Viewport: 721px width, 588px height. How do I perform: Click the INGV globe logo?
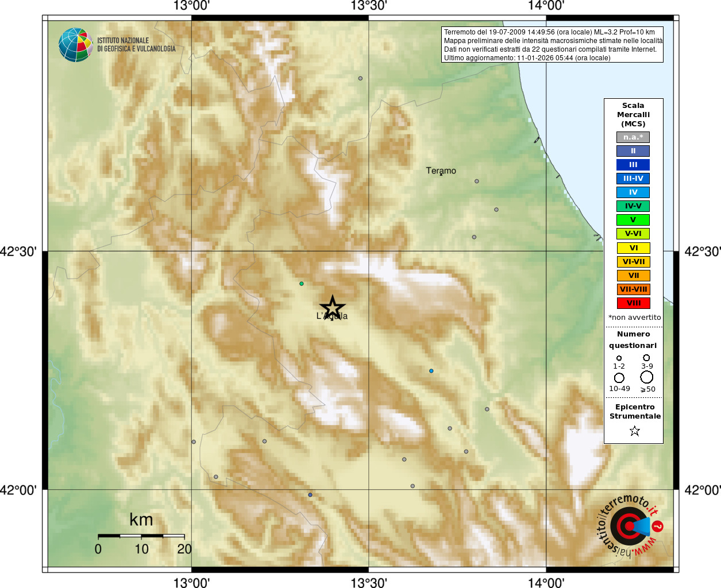(76, 45)
